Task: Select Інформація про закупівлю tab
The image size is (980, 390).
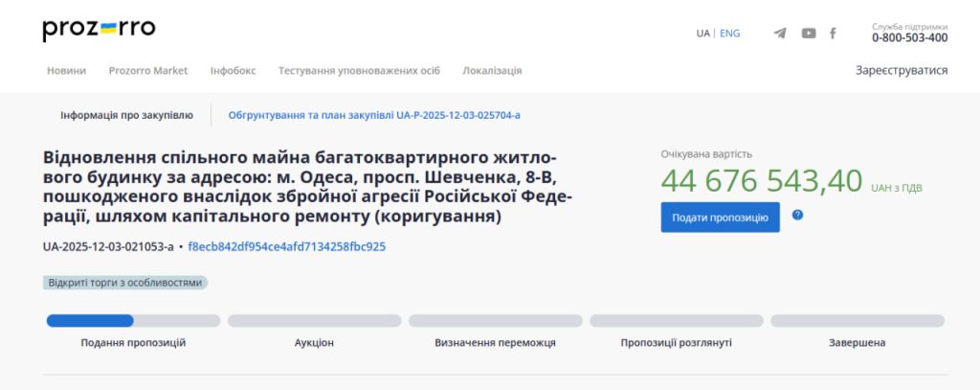Action: (126, 115)
